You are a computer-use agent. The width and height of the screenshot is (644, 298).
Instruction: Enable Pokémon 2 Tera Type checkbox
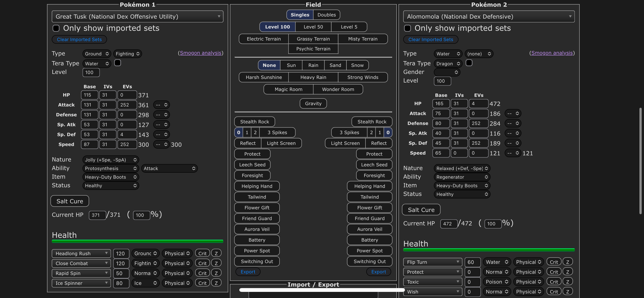coord(469,63)
